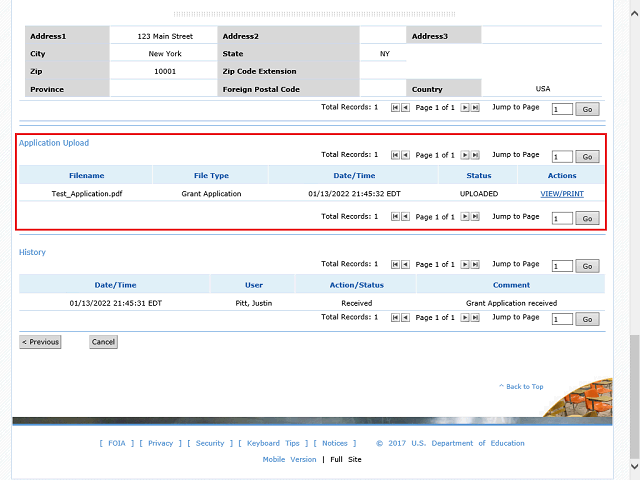Follow the Back to Top link
The width and height of the screenshot is (640, 480).
(x=524, y=386)
